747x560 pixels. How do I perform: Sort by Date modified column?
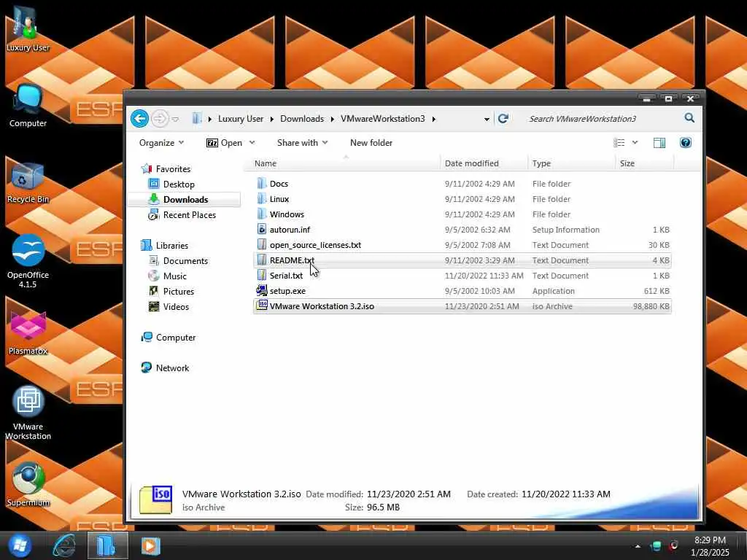(x=484, y=163)
